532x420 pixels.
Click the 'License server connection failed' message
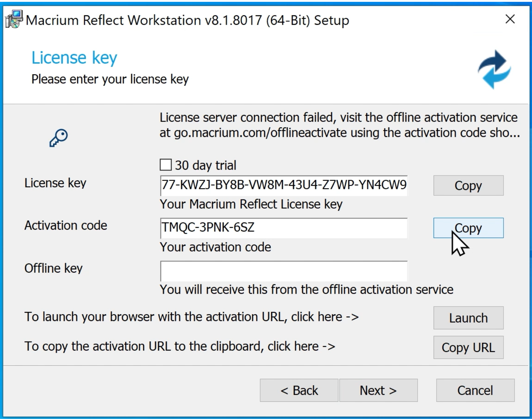coord(340,125)
